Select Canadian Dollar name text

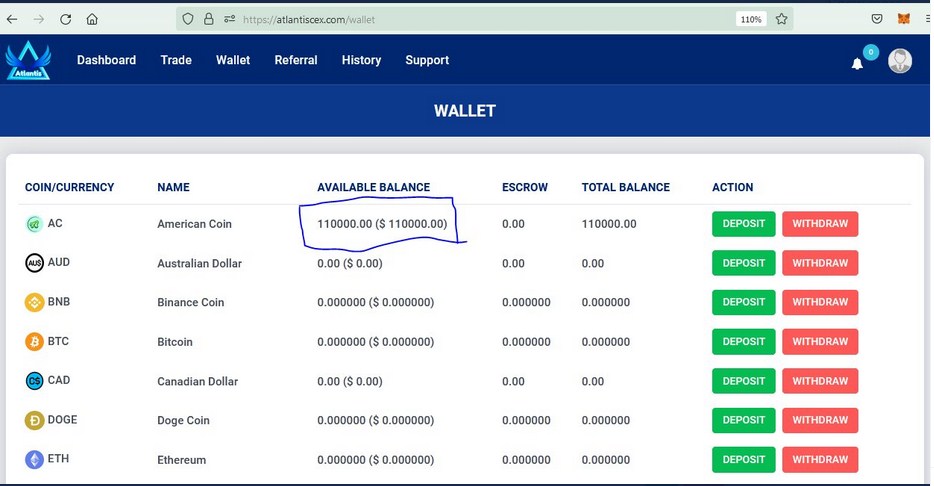(x=197, y=381)
